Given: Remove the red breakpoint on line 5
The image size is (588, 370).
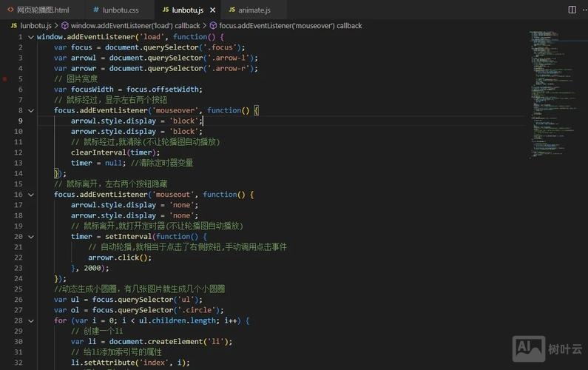Looking at the screenshot, I should (x=5, y=78).
